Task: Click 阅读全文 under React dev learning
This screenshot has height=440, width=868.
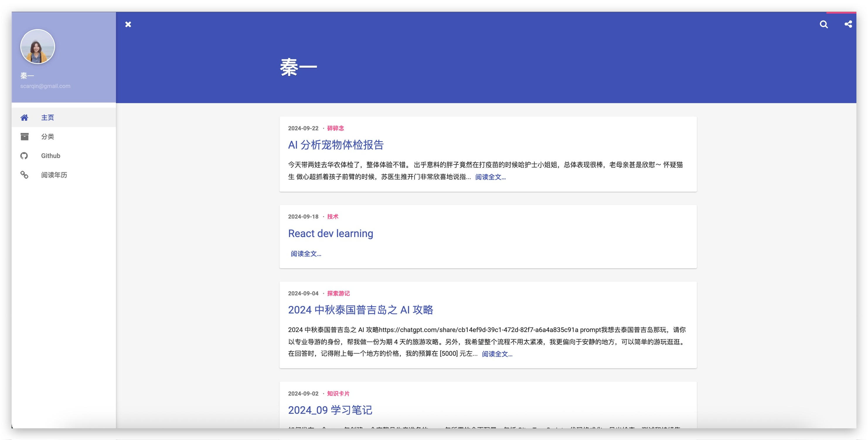Action: click(306, 253)
